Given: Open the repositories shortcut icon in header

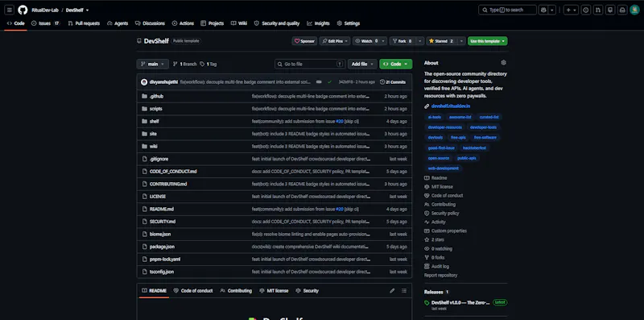Looking at the screenshot, I should pos(611,10).
